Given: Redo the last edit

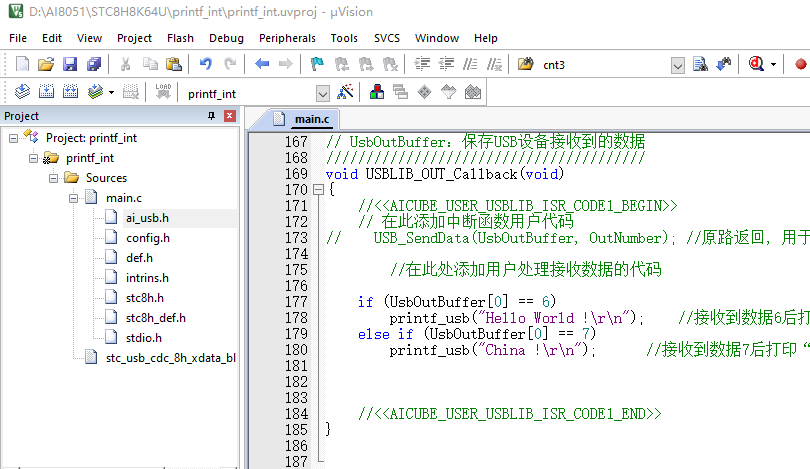Looking at the screenshot, I should 230,64.
